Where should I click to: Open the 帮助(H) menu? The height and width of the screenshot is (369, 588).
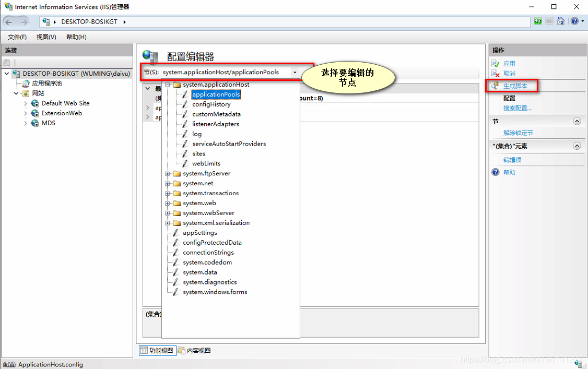pyautogui.click(x=76, y=37)
